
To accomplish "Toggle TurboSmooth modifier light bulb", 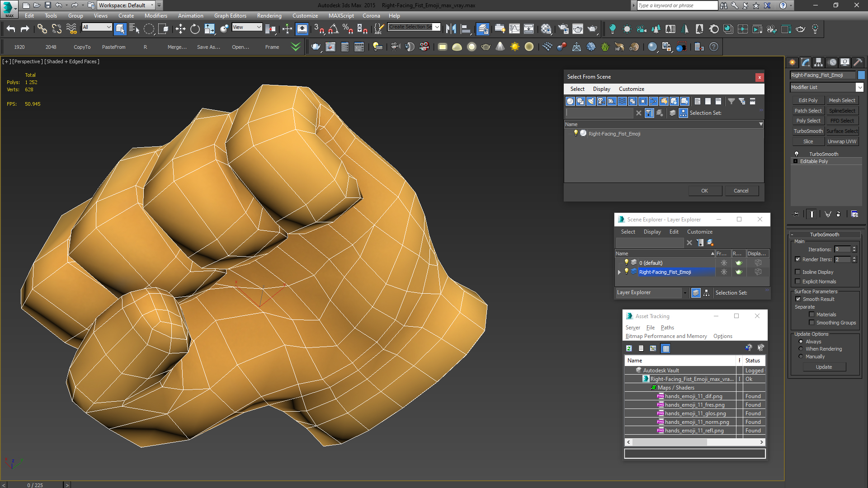I will pyautogui.click(x=797, y=154).
